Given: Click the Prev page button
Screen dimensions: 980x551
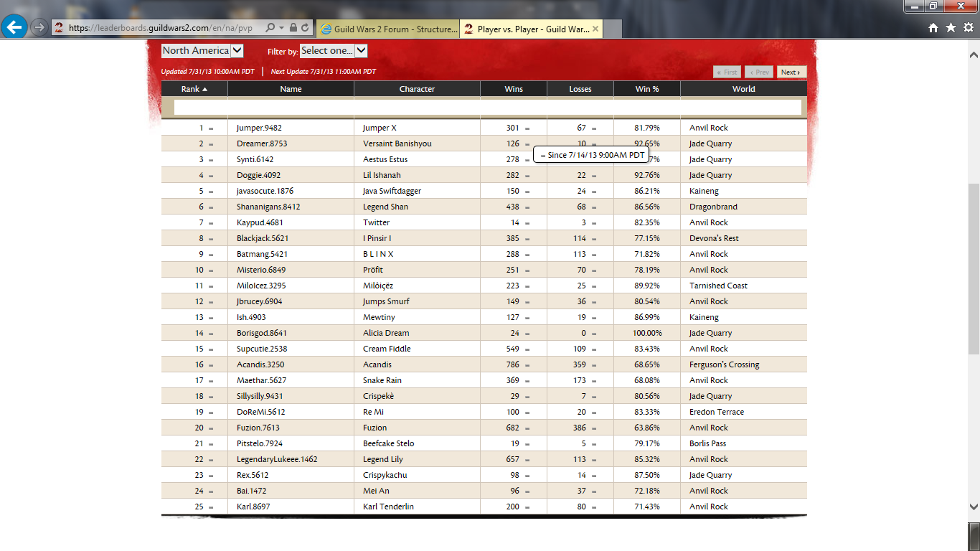Looking at the screenshot, I should (759, 72).
